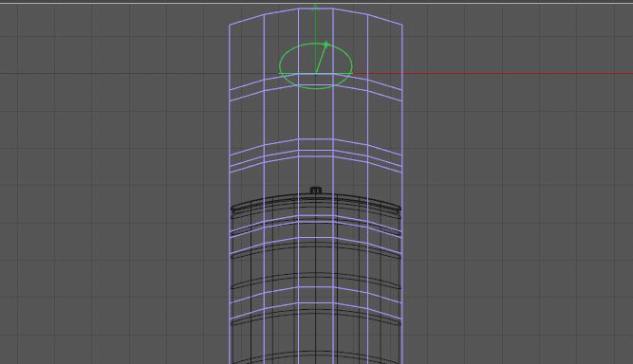This screenshot has width=633, height=364.
Task: Select the top-left corner vertex of the purple cage
Action: click(230, 25)
